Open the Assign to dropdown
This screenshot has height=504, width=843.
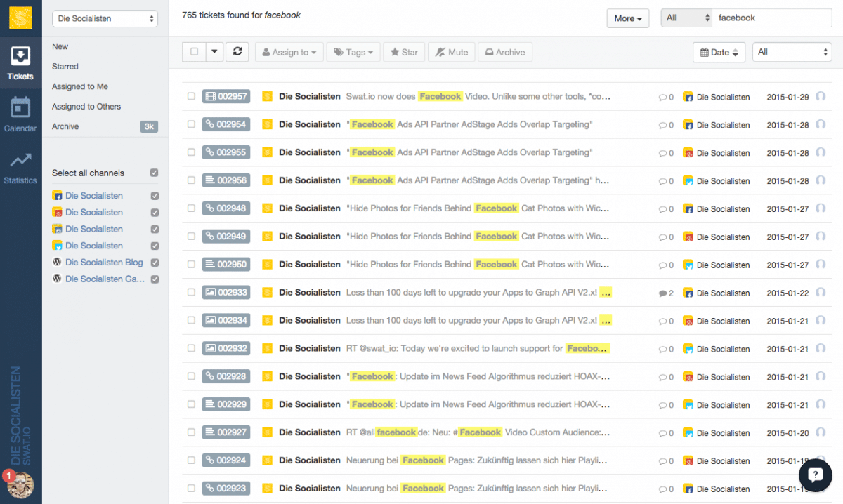pos(289,52)
